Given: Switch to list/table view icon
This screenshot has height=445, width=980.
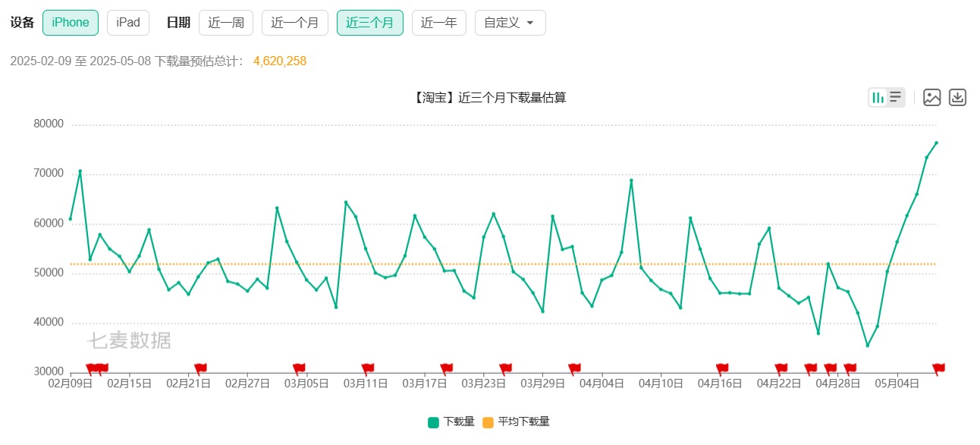Looking at the screenshot, I should [896, 97].
